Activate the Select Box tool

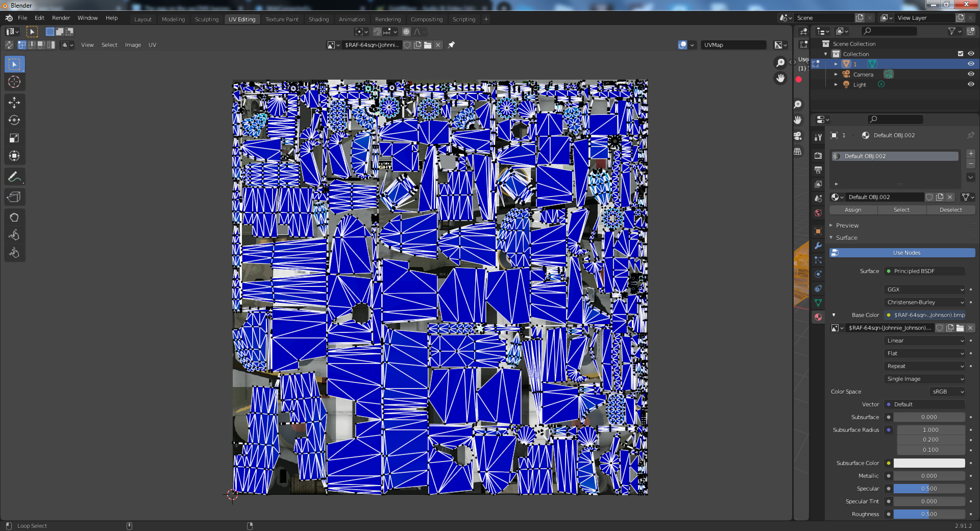[x=14, y=64]
